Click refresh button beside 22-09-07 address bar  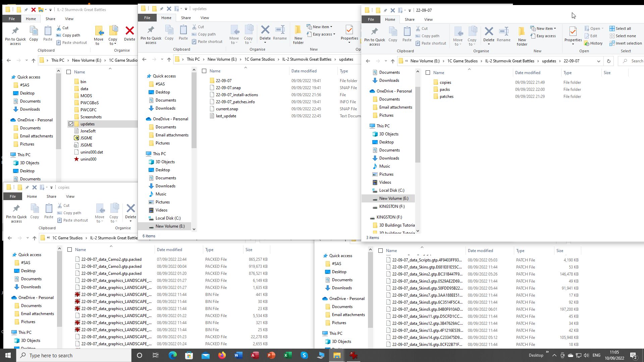coord(608,61)
